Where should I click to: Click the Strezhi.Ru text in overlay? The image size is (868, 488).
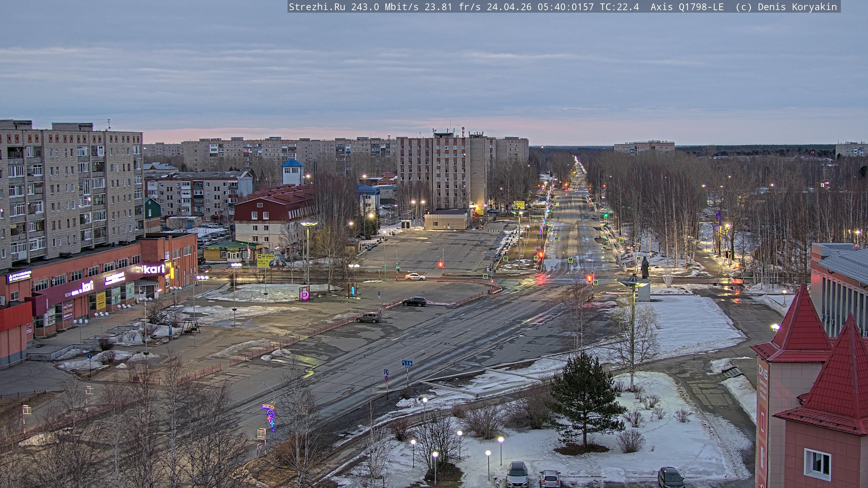tap(317, 7)
